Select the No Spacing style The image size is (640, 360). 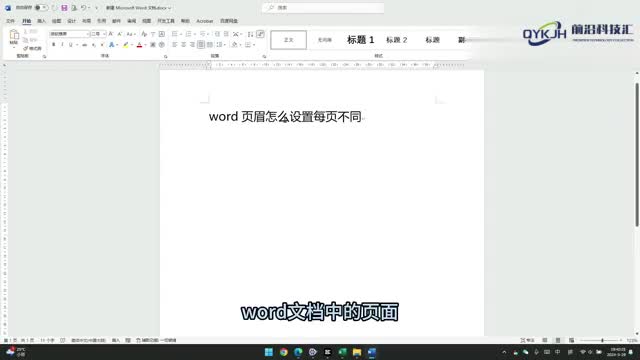tap(324, 40)
